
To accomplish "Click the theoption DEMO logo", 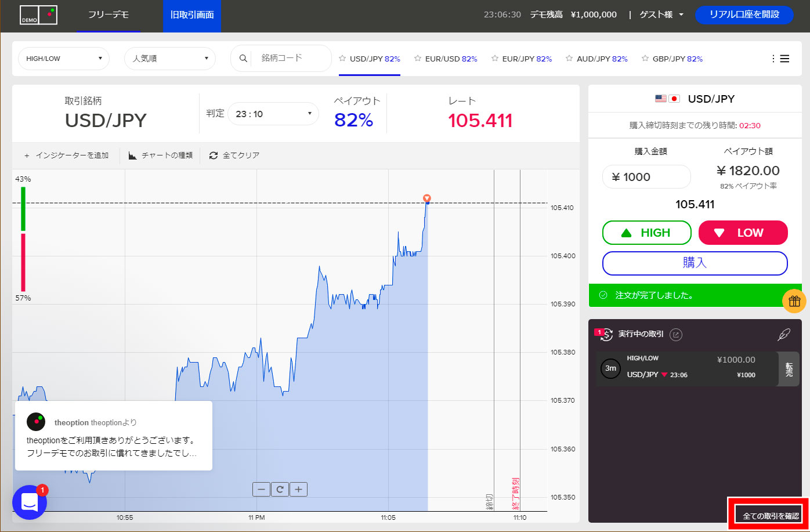I will [39, 15].
